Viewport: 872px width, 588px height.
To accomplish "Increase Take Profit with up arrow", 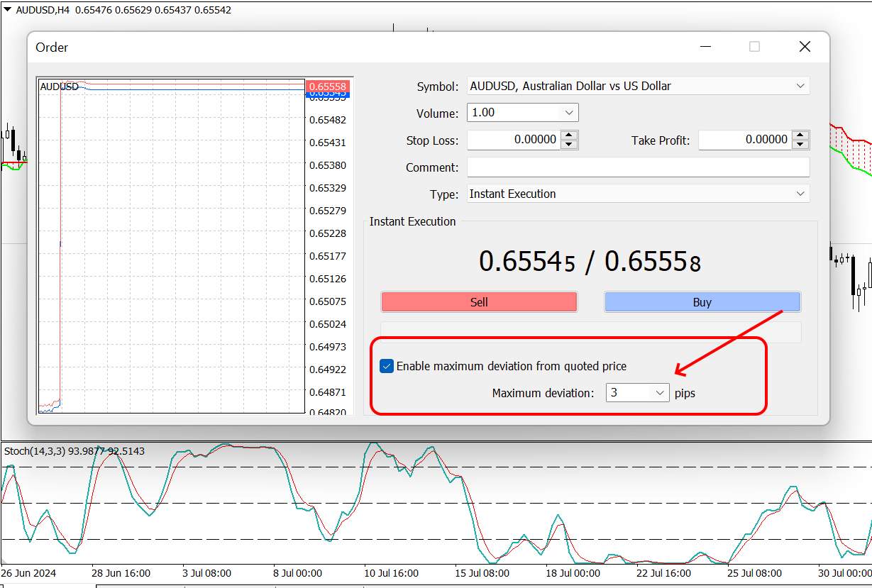I will [800, 135].
